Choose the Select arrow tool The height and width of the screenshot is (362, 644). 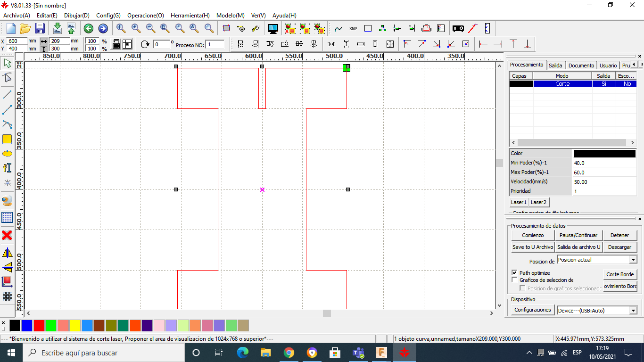[7, 63]
